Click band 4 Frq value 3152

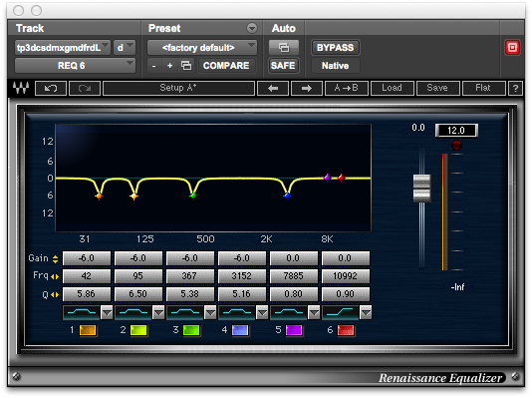pyautogui.click(x=242, y=276)
